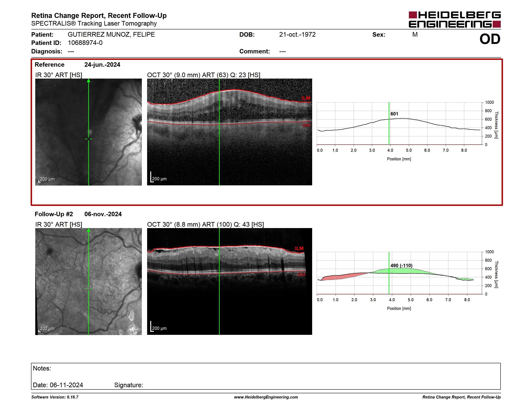Click Software Version: 6.16.7 footer text
532x411 pixels.
[55, 397]
